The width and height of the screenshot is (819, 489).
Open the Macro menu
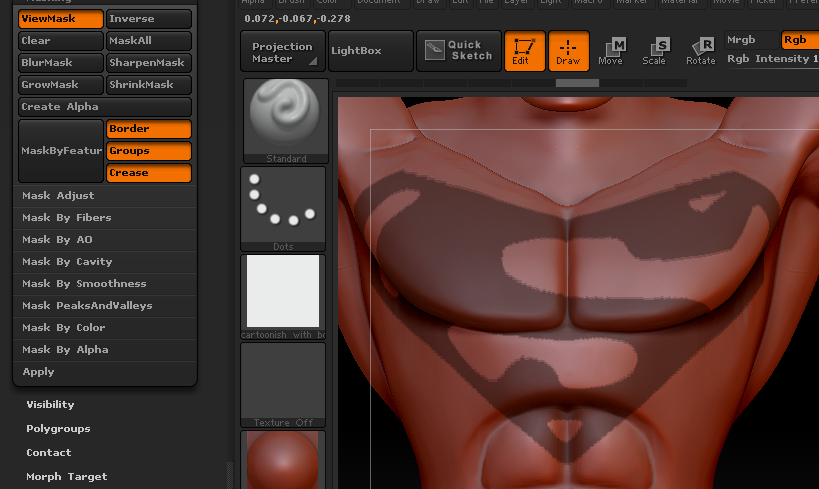589,3
